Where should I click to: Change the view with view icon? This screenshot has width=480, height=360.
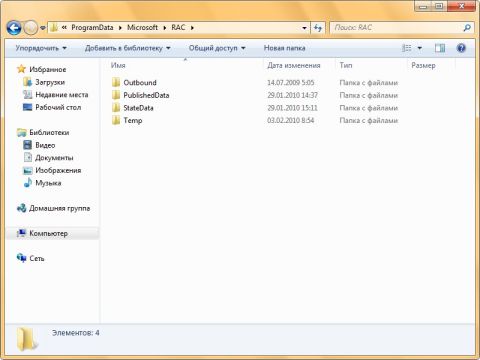pos(407,48)
